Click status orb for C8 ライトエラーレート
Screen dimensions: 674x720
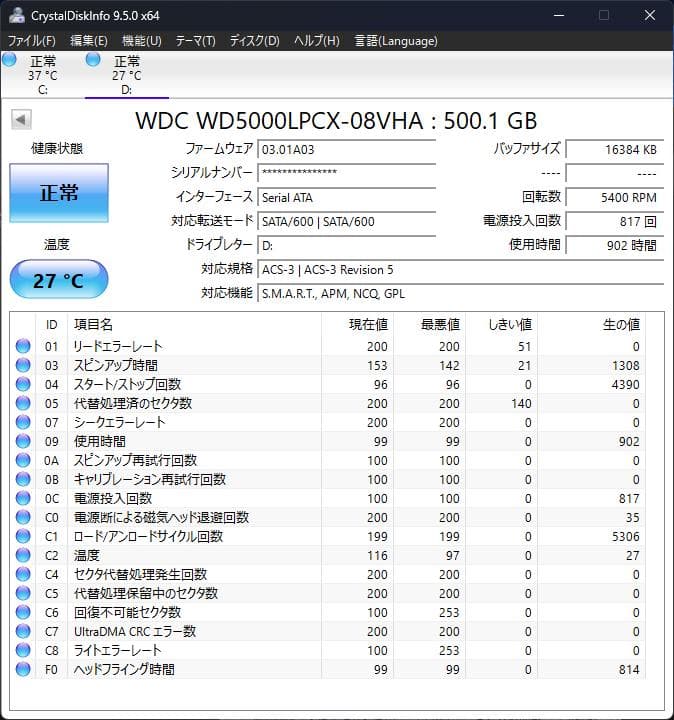point(23,650)
